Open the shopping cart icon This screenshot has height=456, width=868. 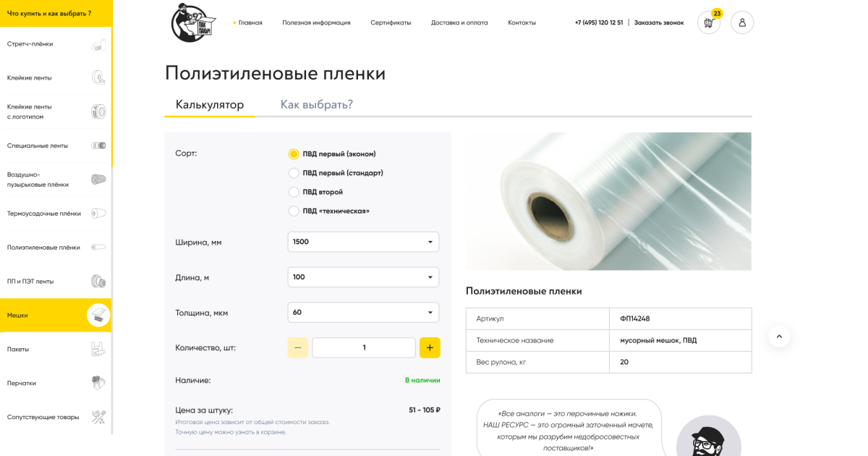tap(709, 22)
